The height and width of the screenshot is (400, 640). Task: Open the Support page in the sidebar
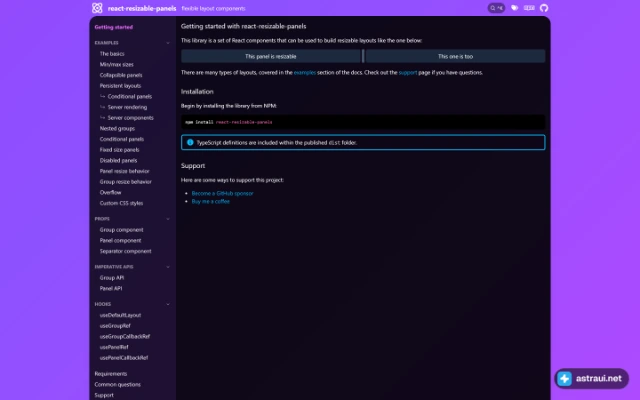[x=104, y=395]
